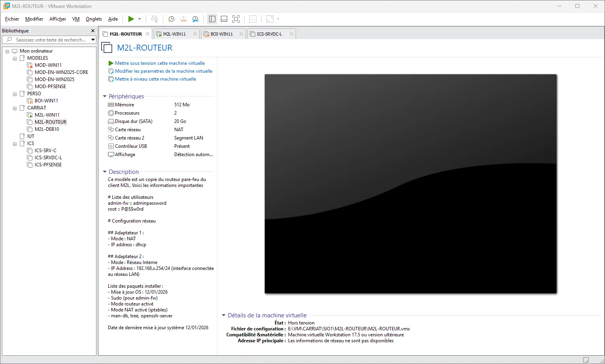Switch to the BOI-WIN11 tab
Viewport: 605px width, 364px height.
(221, 34)
